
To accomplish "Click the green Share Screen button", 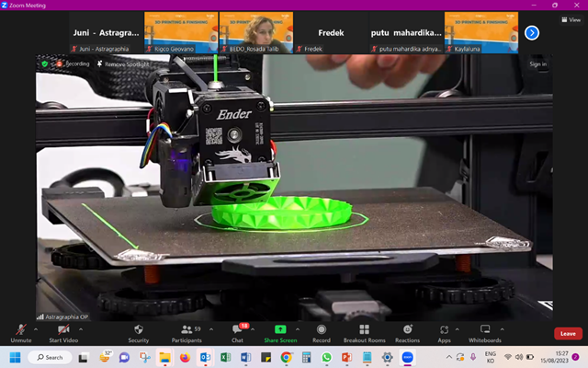I will [x=280, y=333].
